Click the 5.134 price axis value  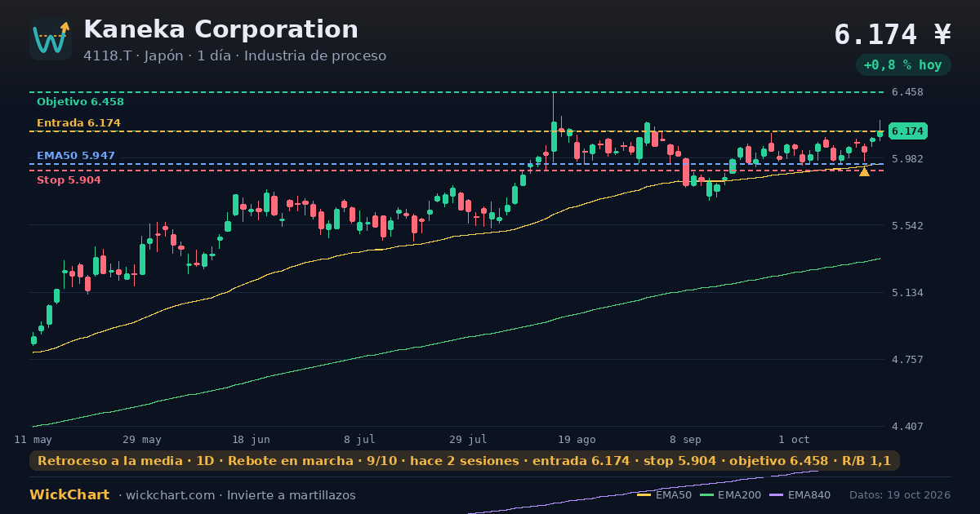coord(907,292)
